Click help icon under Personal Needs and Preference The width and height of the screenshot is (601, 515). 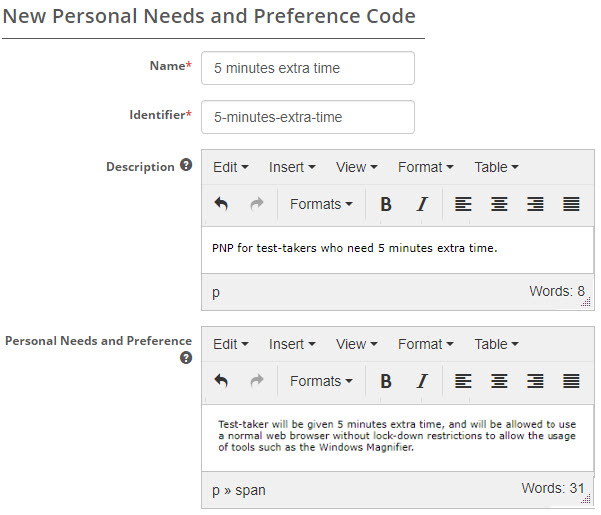tap(186, 358)
